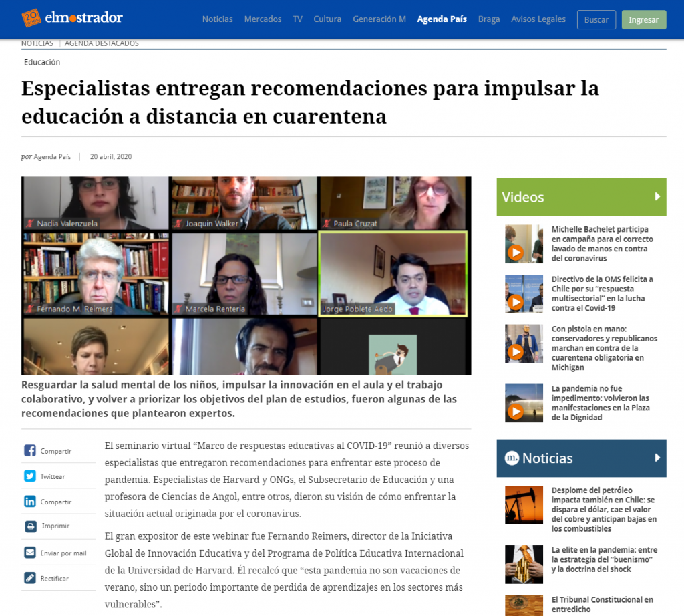Click the Facebook share icon
Viewport: 684px width, 616px height.
29,451
